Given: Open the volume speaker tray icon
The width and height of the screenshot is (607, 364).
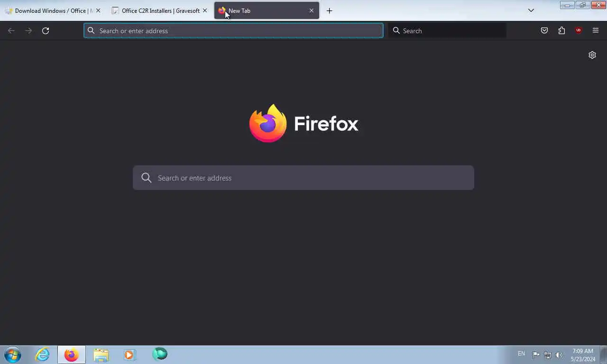Looking at the screenshot, I should [x=559, y=355].
